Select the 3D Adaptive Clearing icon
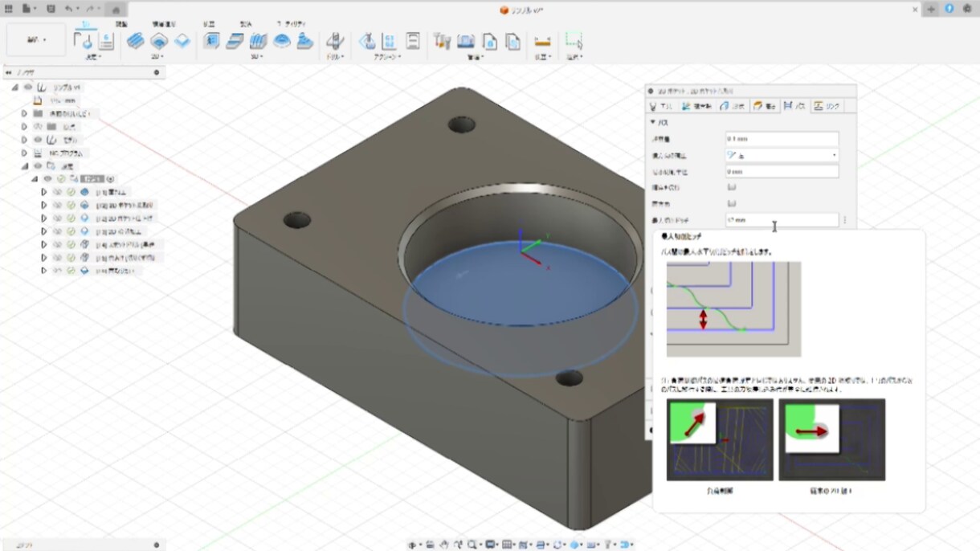The width and height of the screenshot is (980, 551). pos(211,40)
